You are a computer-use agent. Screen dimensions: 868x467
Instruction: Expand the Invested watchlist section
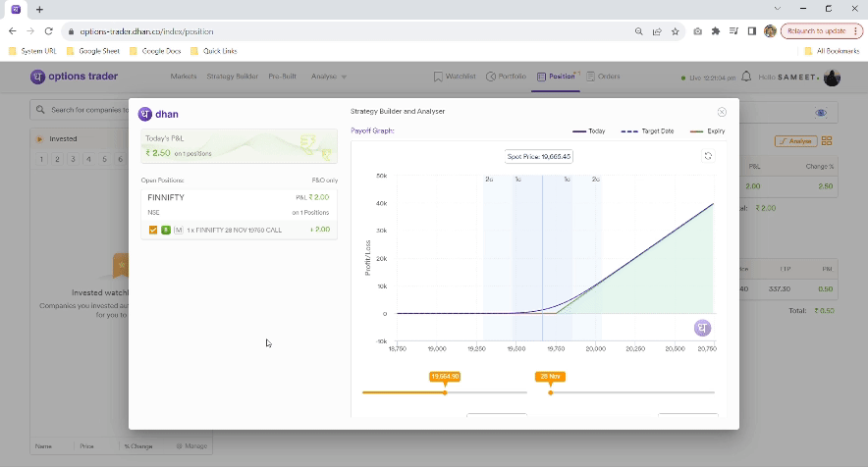(x=39, y=139)
